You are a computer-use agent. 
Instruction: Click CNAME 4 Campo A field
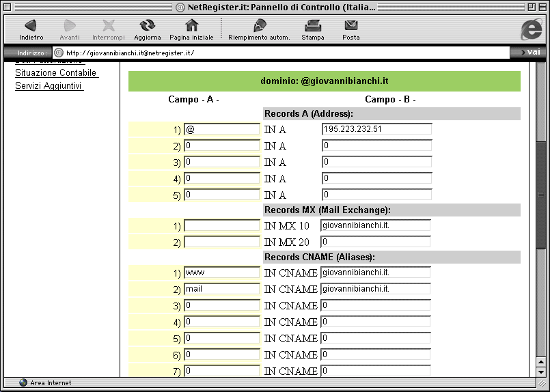click(221, 322)
